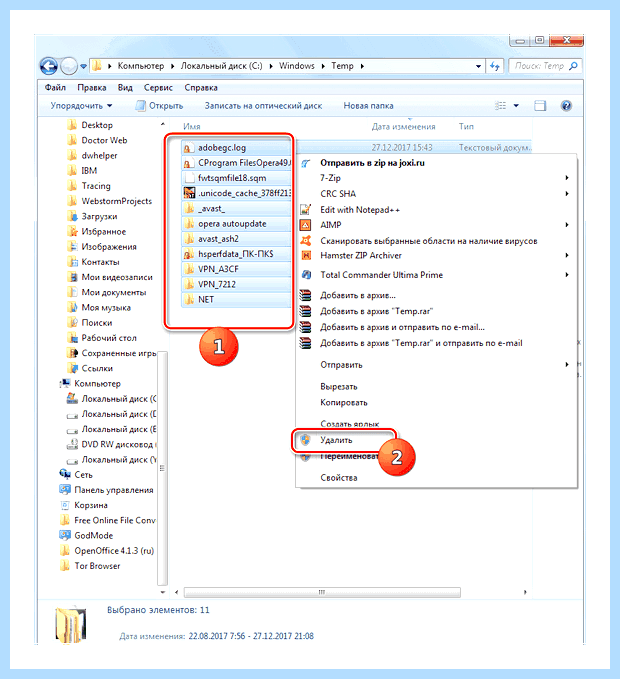Click the magnifier icon in search box
620x679 pixels.
click(x=574, y=66)
